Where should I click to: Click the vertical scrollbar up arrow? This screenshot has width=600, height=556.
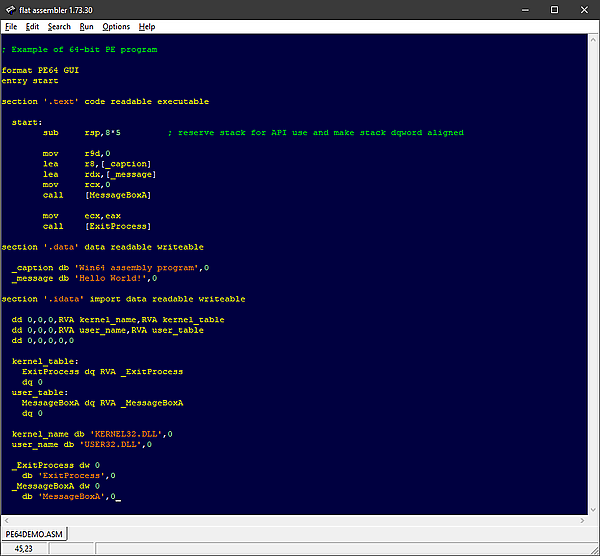(x=592, y=38)
